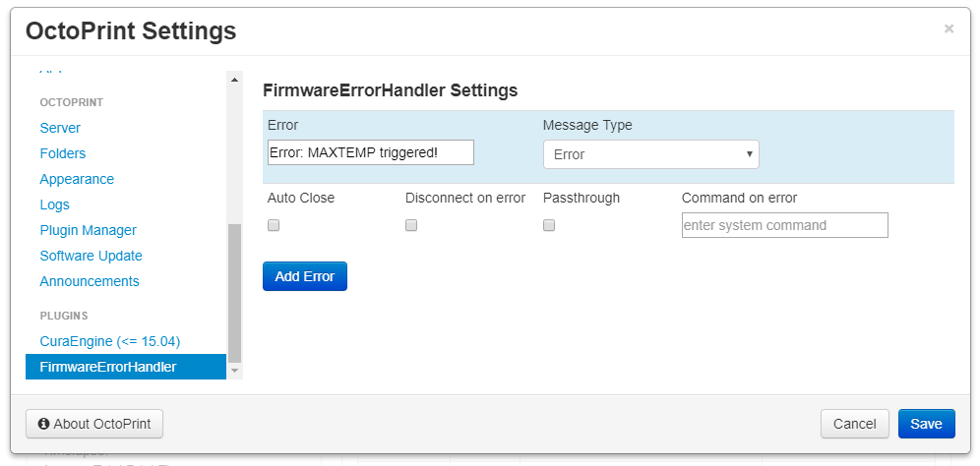
Task: Click the Command on error input field
Action: click(x=784, y=225)
